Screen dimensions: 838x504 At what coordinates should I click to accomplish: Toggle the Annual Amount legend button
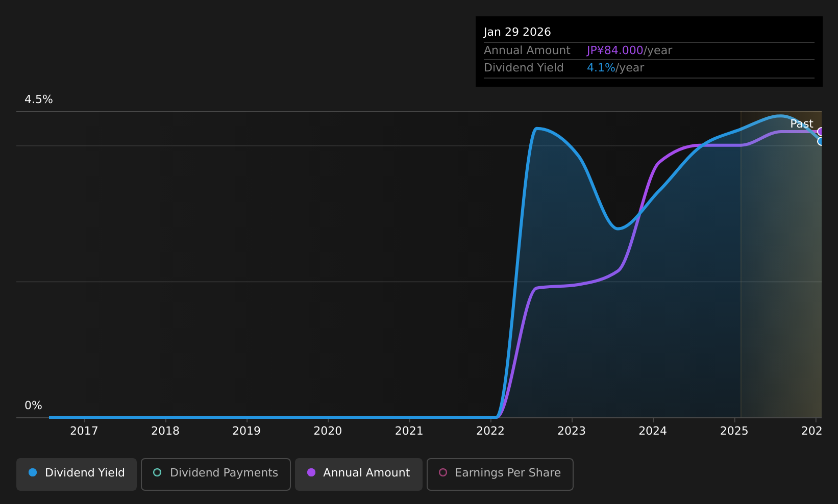click(359, 474)
